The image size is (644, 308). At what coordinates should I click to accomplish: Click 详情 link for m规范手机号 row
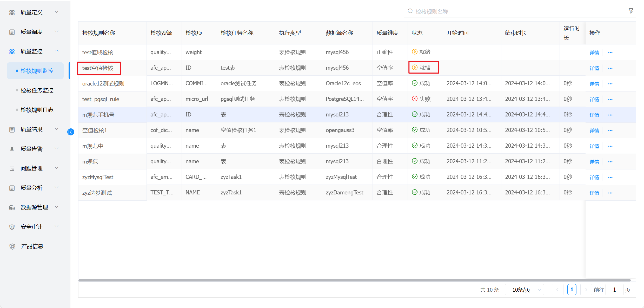click(594, 115)
